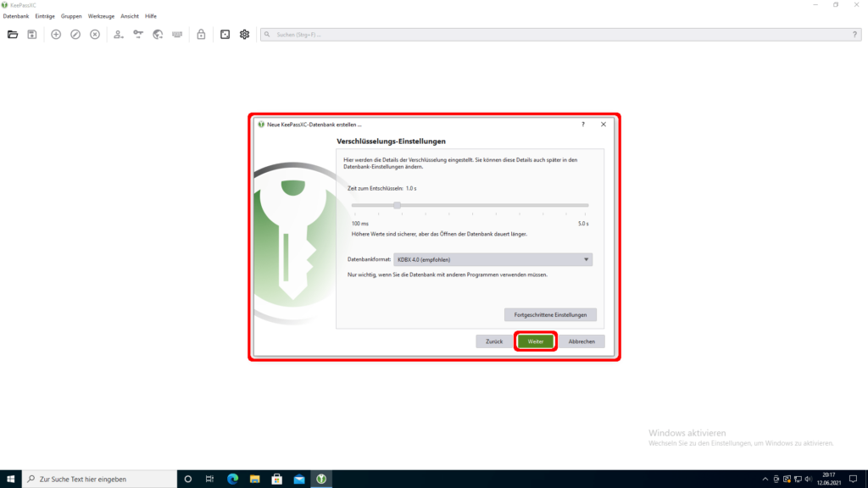Click the 'Verschlüsselungs-Einstellungen' heading
Image resolution: width=868 pixels, height=488 pixels.
coord(391,141)
